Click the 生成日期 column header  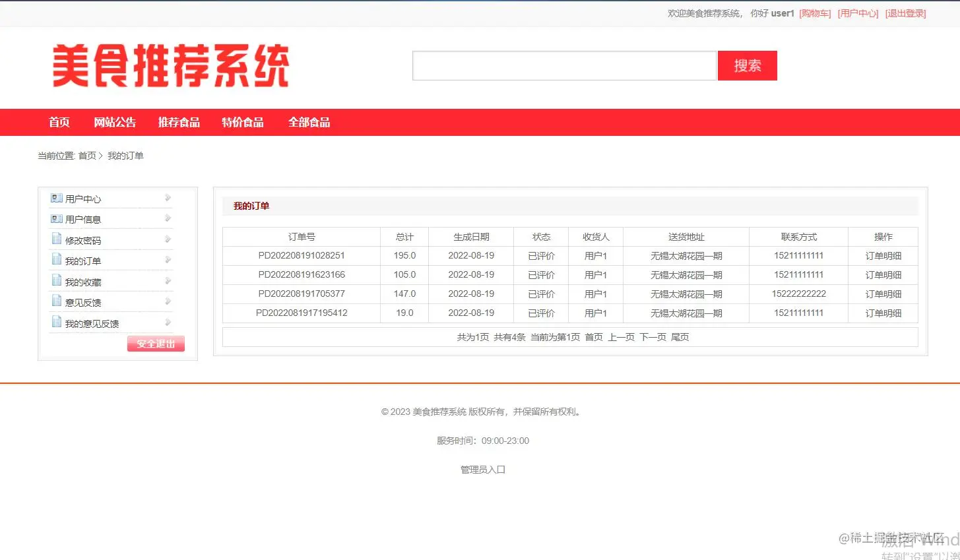pyautogui.click(x=471, y=237)
